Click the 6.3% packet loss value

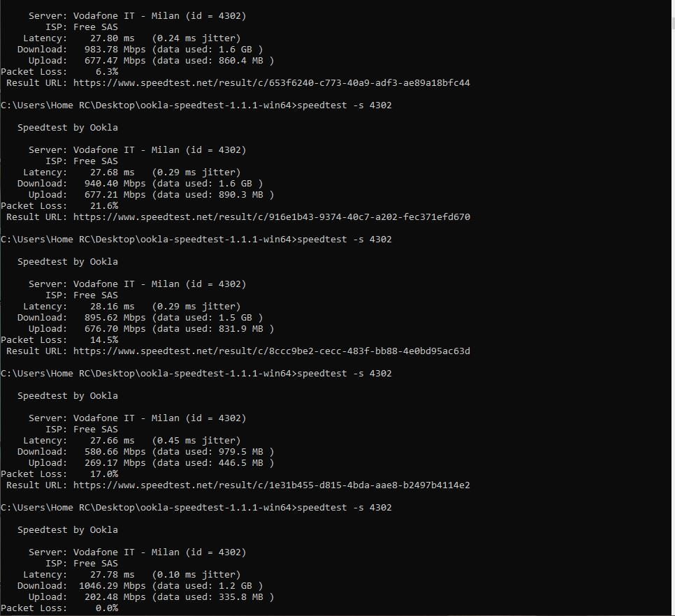(106, 72)
